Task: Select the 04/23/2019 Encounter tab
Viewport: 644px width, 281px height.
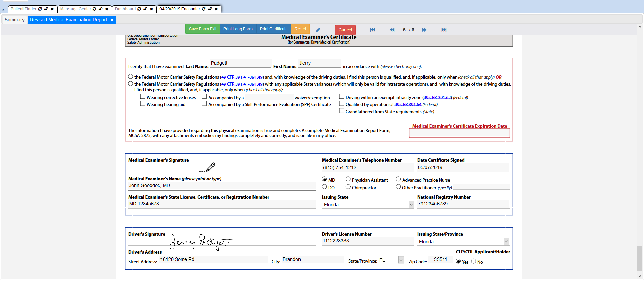Action: tap(180, 9)
